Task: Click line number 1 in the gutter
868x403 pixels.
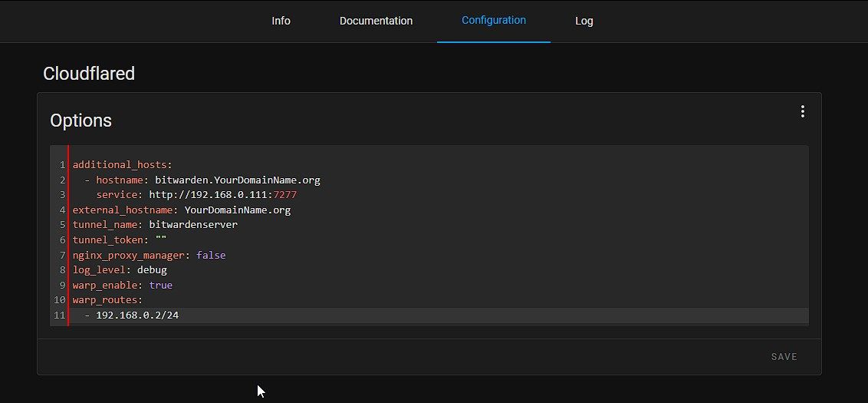Action: 62,164
